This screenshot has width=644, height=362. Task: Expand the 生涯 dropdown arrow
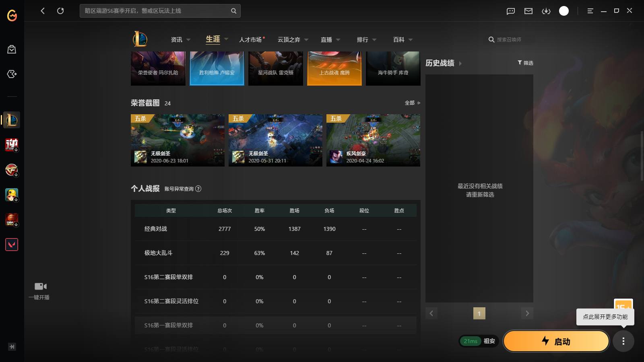point(226,39)
